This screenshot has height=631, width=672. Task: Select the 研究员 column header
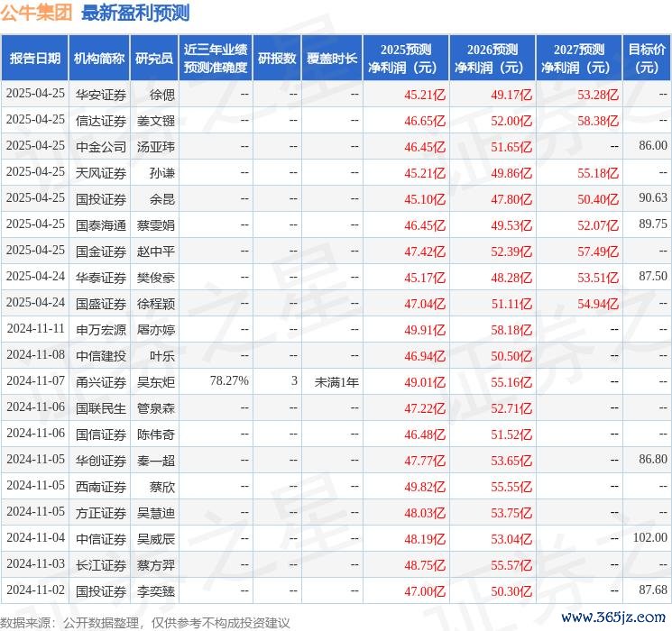point(154,59)
